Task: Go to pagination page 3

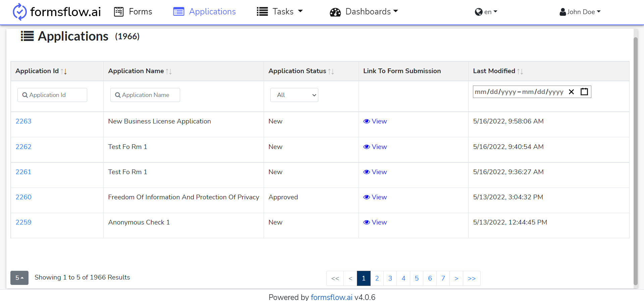Action: pyautogui.click(x=390, y=279)
